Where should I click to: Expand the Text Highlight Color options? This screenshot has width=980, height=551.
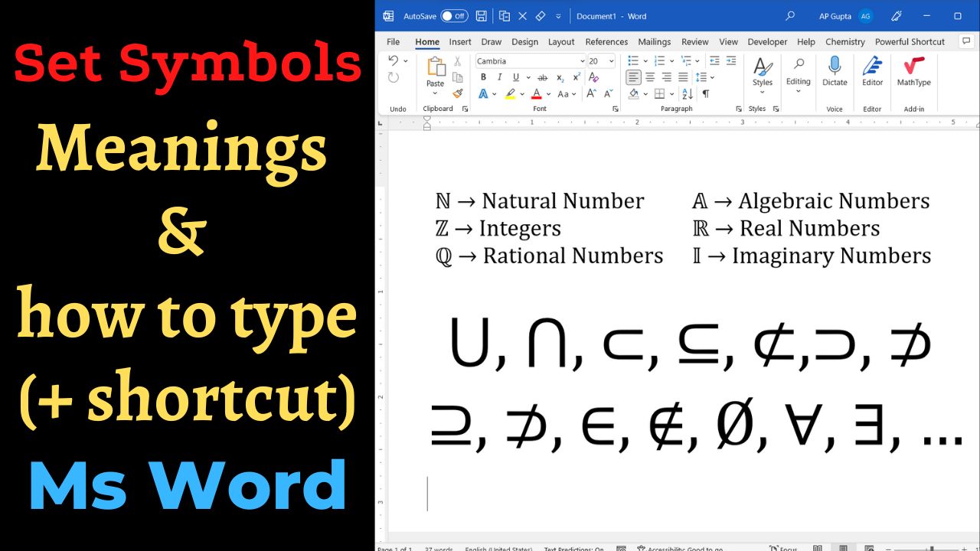coord(521,93)
